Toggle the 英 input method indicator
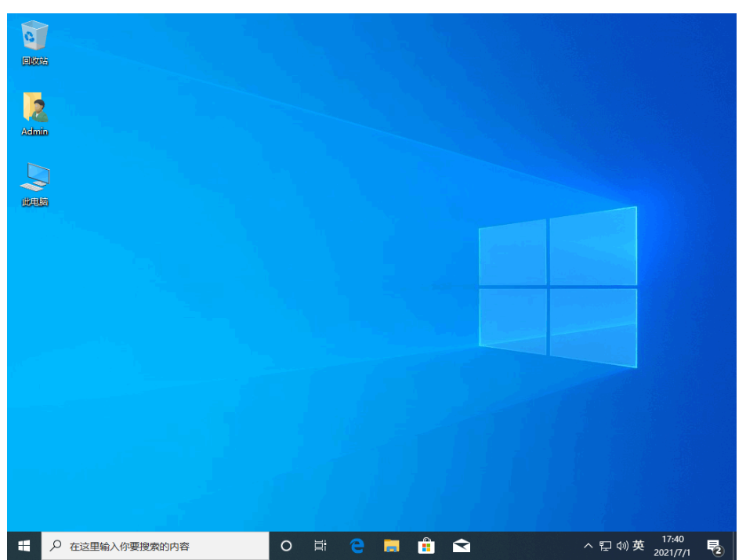Viewport: 746px width, 560px height. 639,546
